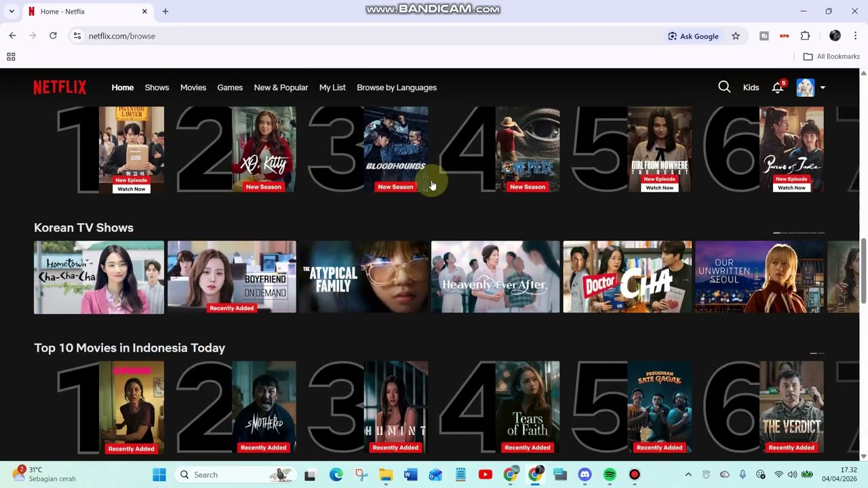The height and width of the screenshot is (488, 868).
Task: Open Browse by Languages
Action: click(397, 87)
